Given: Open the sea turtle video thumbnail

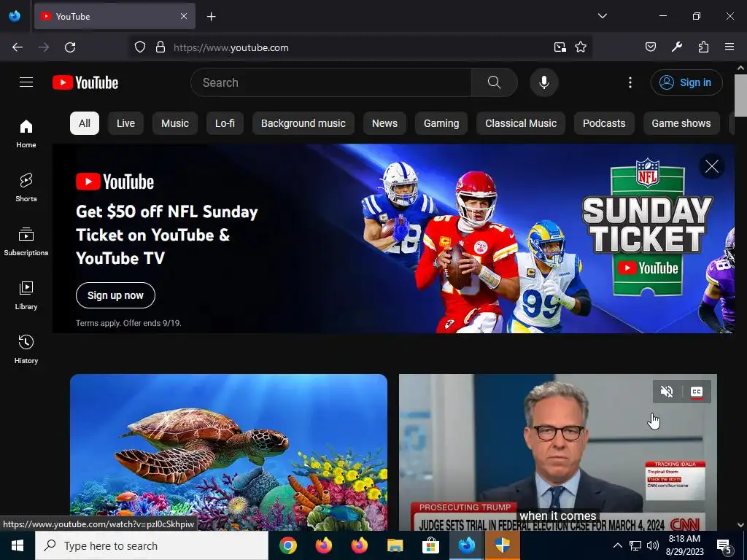Looking at the screenshot, I should [228, 452].
